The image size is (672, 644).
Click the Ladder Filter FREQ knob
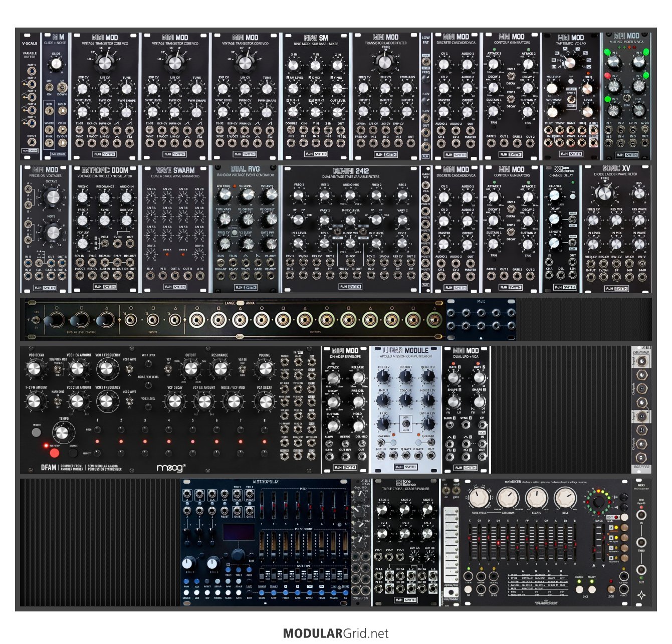[384, 62]
